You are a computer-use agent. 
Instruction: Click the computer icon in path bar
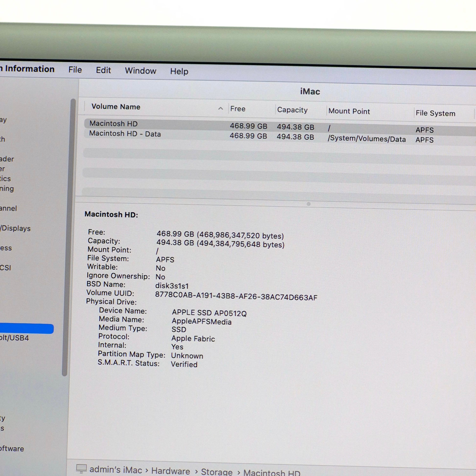[81, 468]
